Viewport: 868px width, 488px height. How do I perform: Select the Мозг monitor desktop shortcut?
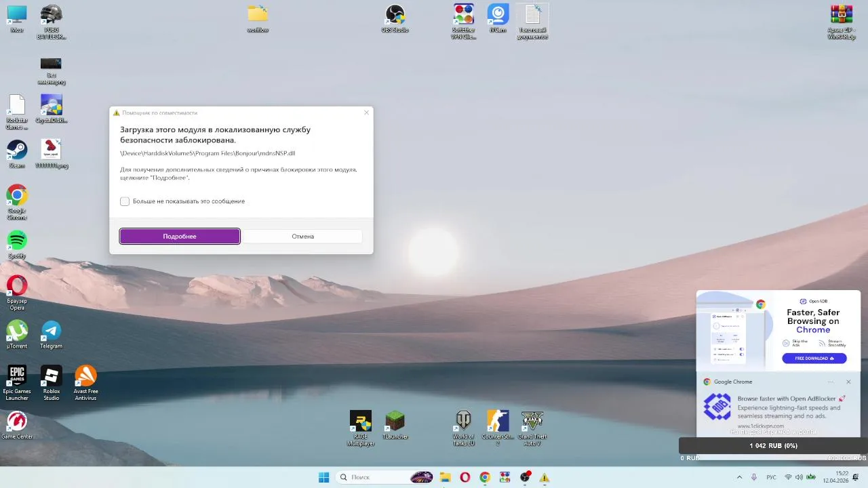pos(17,18)
